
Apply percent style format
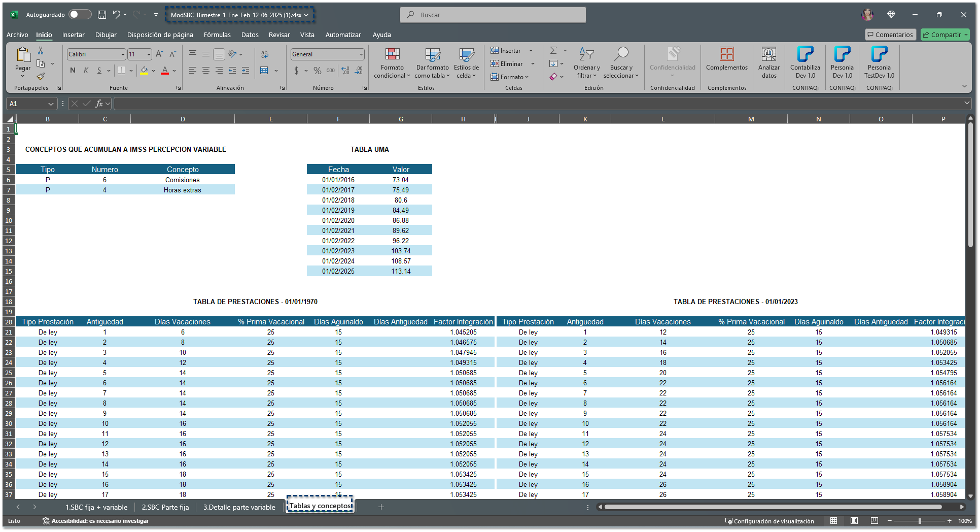318,71
